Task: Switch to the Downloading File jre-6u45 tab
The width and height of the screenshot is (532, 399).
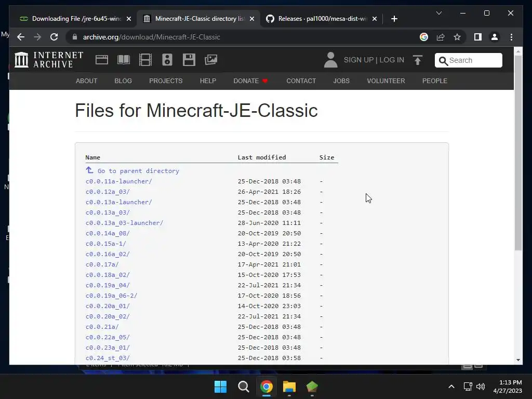Action: [73, 19]
